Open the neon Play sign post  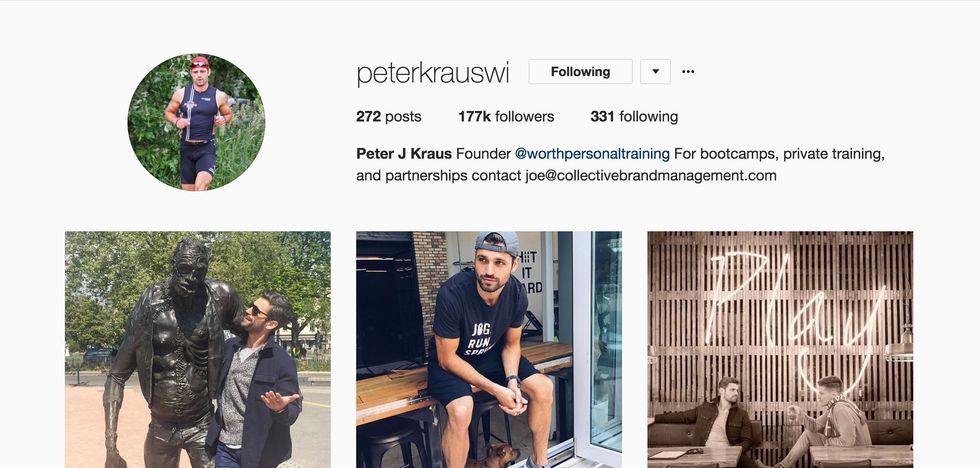pos(780,349)
